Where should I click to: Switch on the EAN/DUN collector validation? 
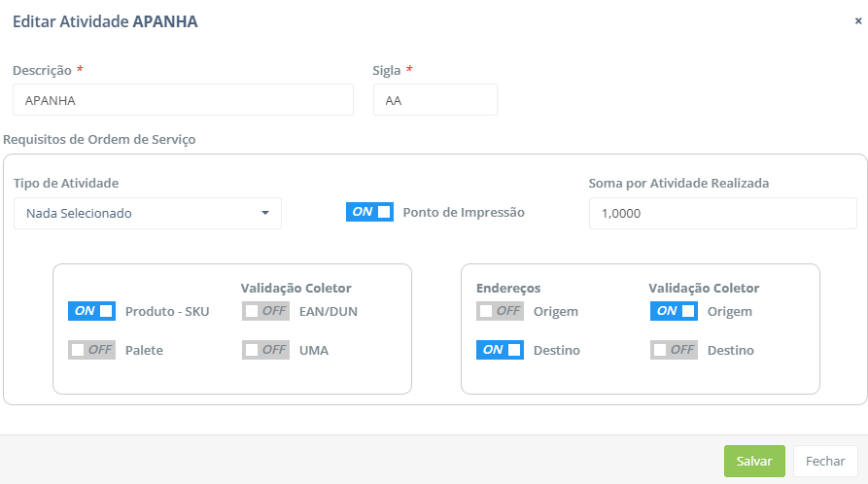[x=265, y=311]
